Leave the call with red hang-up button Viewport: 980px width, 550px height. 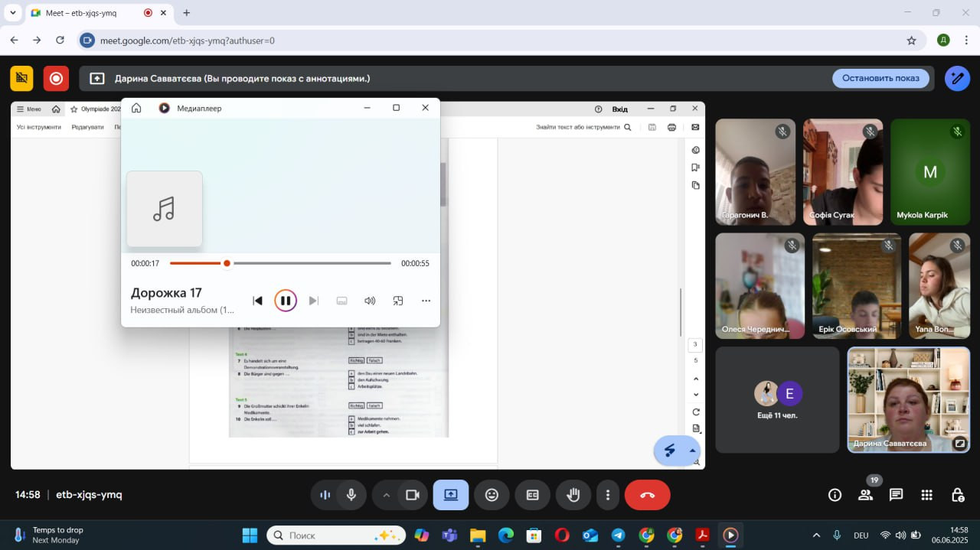[648, 495]
